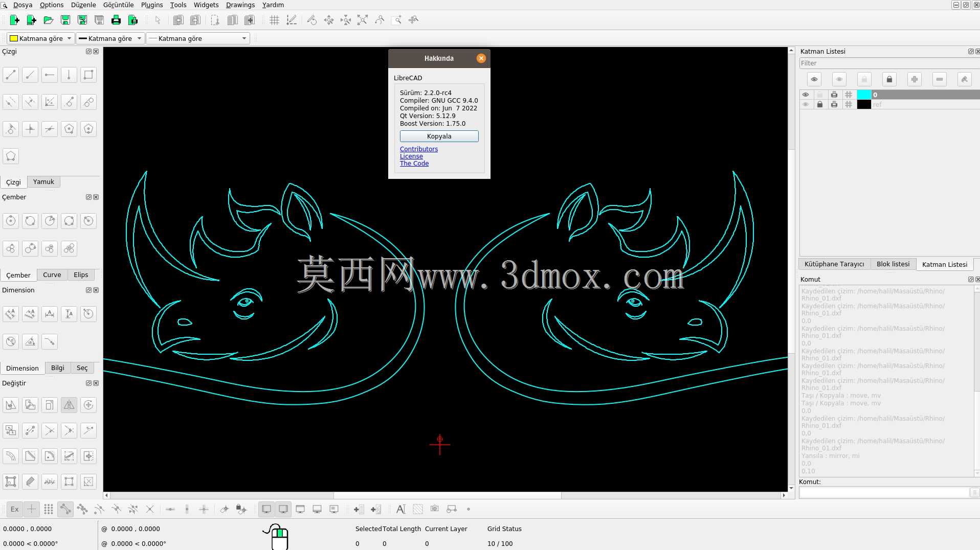Switch to the Elips tab
Image resolution: width=980 pixels, height=550 pixels.
pyautogui.click(x=81, y=274)
